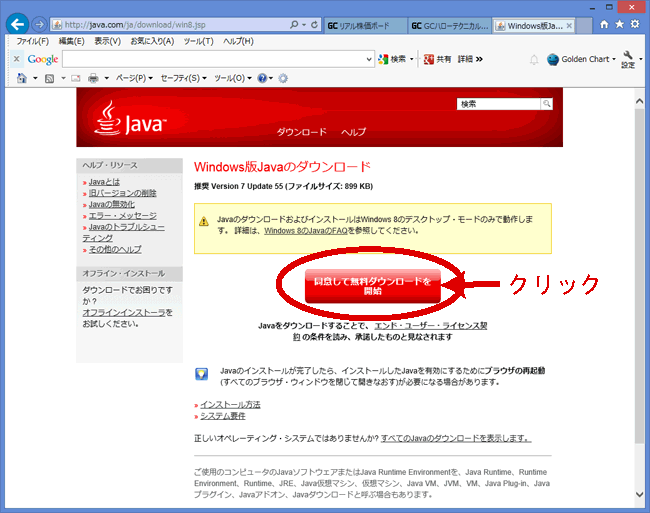Click the Java site 検索 search field
650x513 pixels.
499,104
